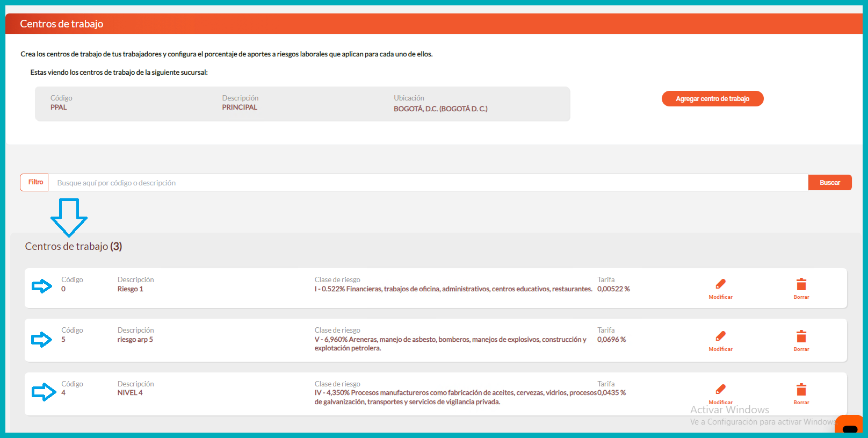Click the blue arrow beside the NIVEL 4 row
This screenshot has width=868, height=438.
(x=44, y=392)
